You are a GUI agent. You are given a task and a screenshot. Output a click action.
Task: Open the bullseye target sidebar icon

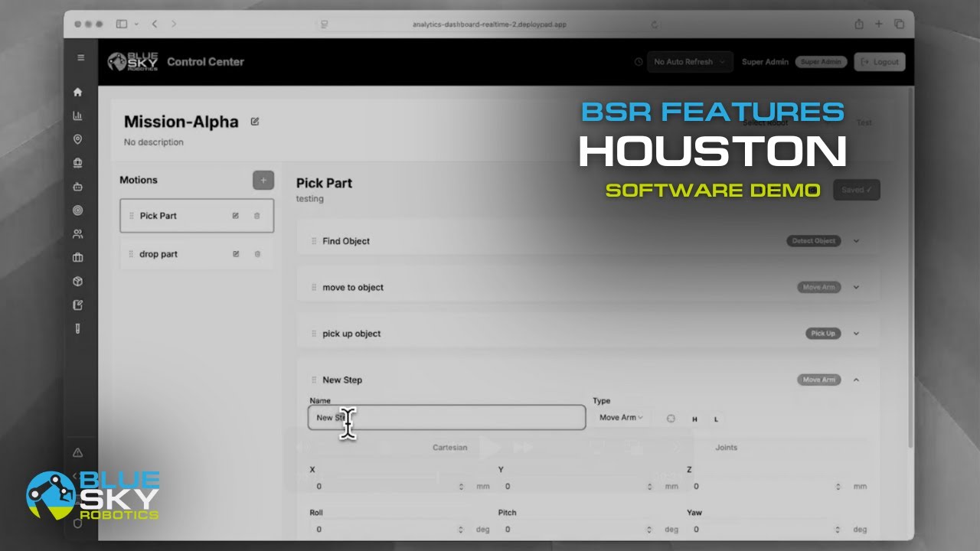[x=77, y=210]
